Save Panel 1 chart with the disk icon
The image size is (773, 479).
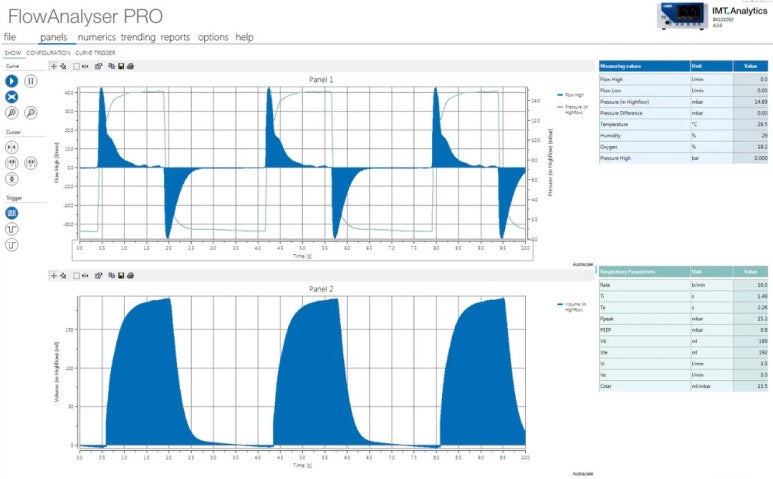coord(121,66)
